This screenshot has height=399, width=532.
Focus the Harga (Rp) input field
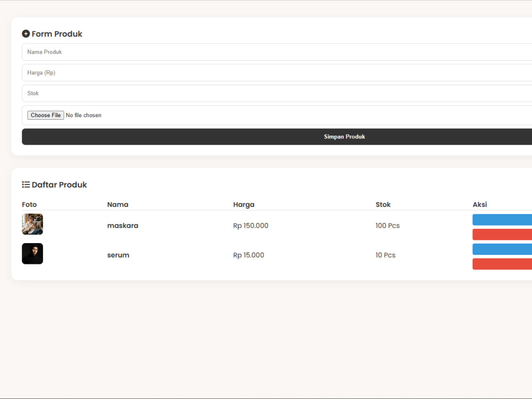click(277, 72)
